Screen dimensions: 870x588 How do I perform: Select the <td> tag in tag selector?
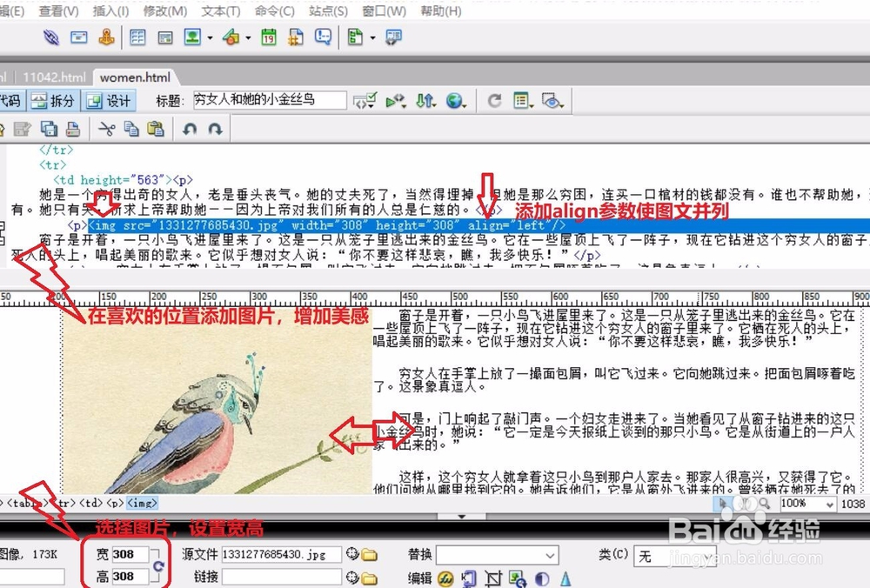pos(90,503)
